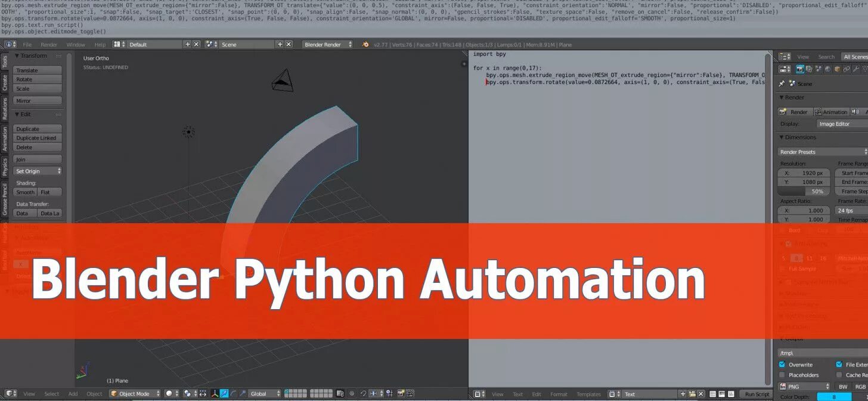The height and width of the screenshot is (401, 868).
Task: Open the Render Presets dropdown
Action: (x=823, y=152)
